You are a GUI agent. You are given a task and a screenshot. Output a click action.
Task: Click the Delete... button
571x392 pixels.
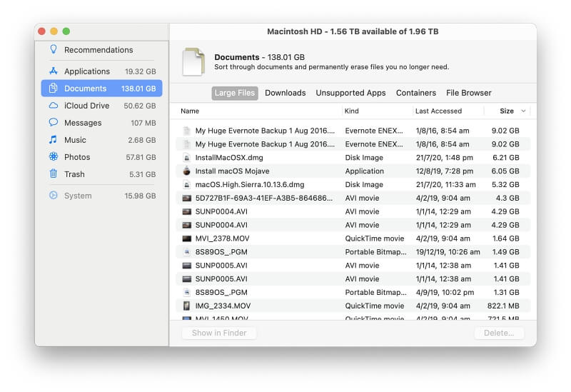tap(499, 333)
